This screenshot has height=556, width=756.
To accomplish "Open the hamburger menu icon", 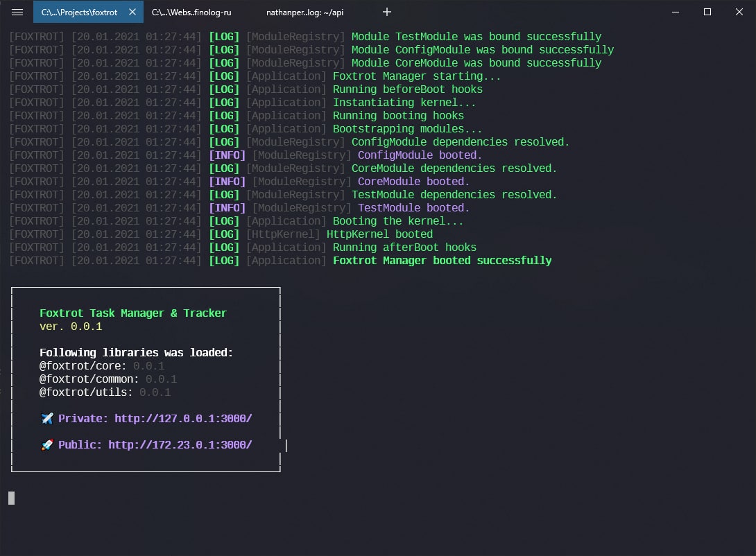I will coord(17,12).
